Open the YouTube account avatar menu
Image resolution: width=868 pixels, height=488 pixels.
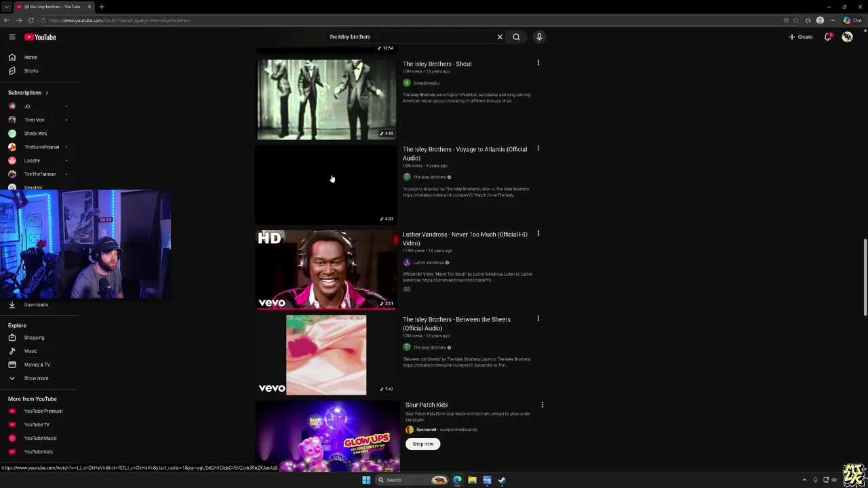pos(847,37)
